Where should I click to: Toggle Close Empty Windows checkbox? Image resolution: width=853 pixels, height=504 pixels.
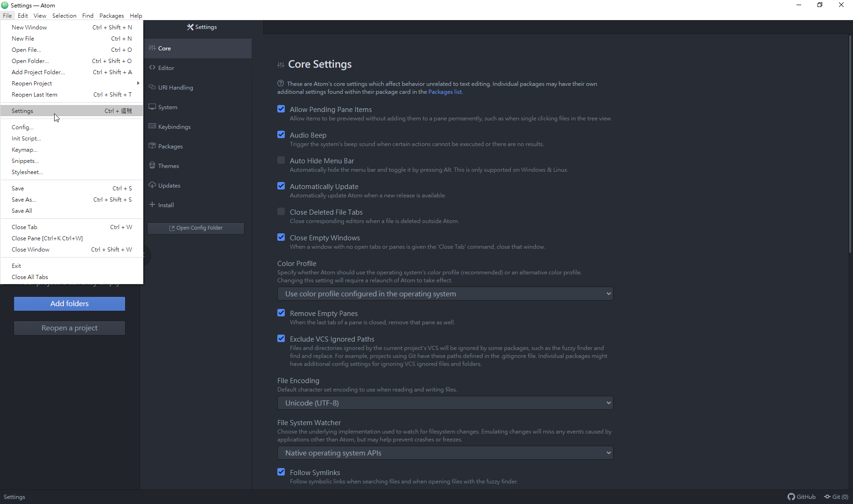click(281, 237)
